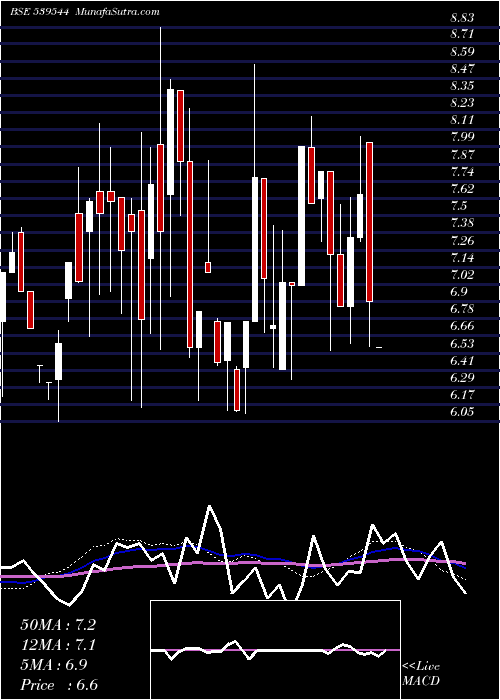The image size is (500, 700).
Task: Select the 7.74 price axis label
Action: [462, 171]
